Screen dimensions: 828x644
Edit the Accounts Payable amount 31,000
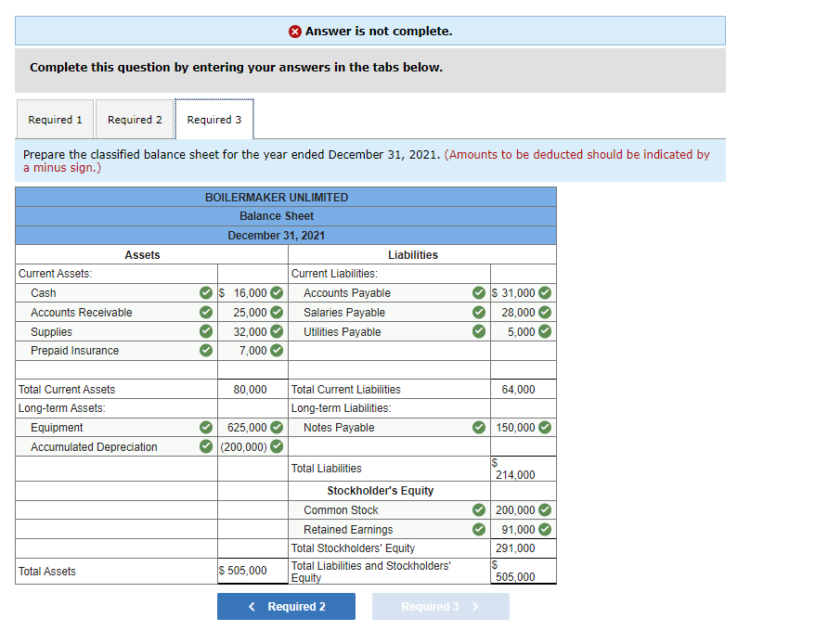[524, 293]
